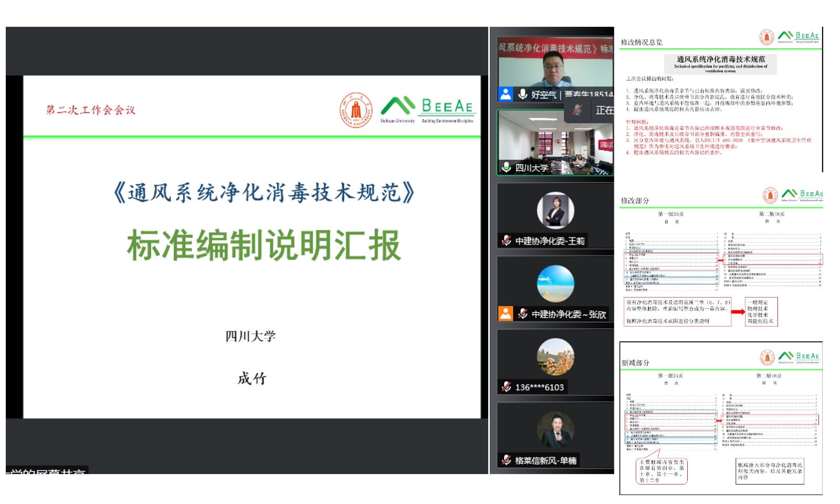
Task: Click the white microphone icon beside 好空气
Action: pyautogui.click(x=522, y=94)
